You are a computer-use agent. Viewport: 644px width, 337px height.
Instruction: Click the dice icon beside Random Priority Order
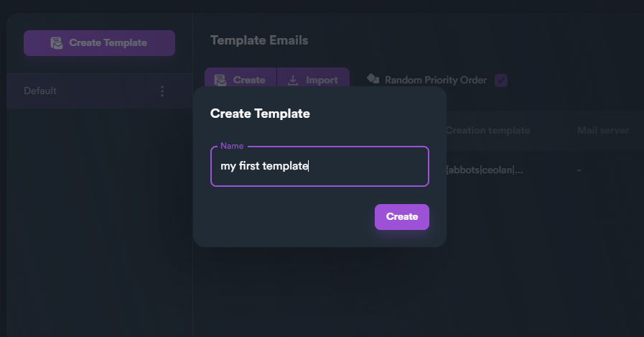pyautogui.click(x=373, y=79)
